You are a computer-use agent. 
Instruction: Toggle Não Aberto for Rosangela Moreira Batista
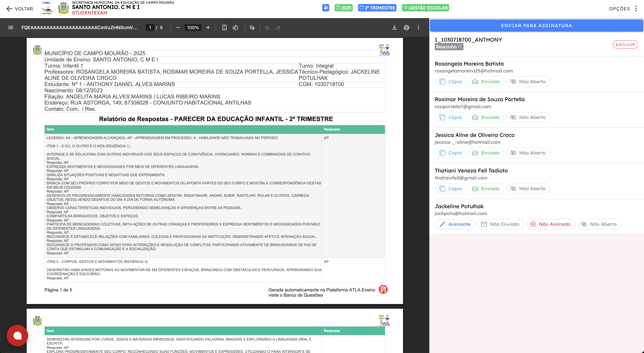528,82
